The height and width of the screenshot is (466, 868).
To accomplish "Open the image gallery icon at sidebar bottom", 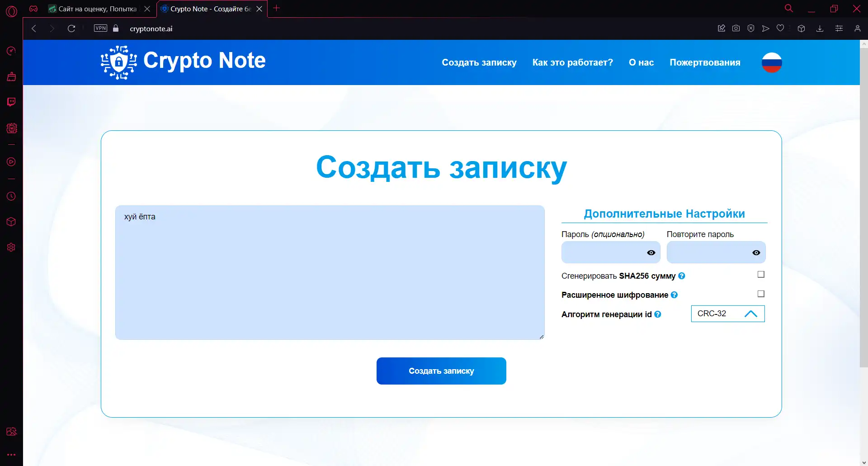I will pyautogui.click(x=11, y=432).
